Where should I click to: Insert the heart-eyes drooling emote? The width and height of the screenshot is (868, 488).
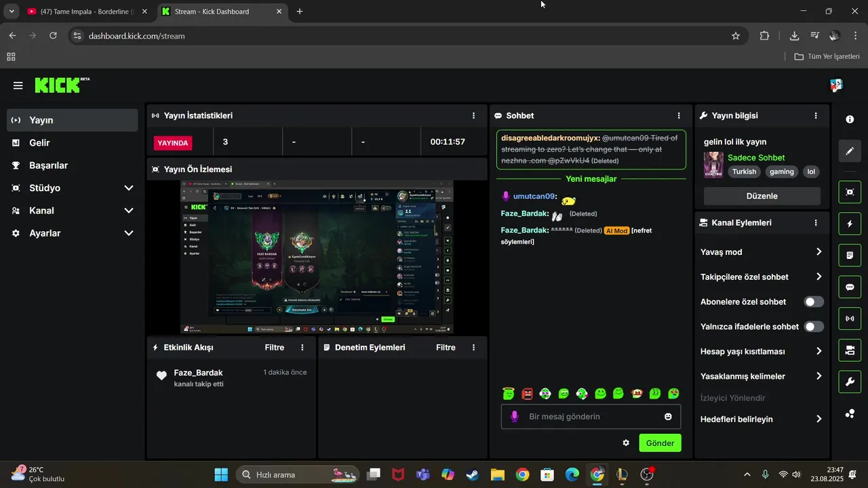[673, 393]
